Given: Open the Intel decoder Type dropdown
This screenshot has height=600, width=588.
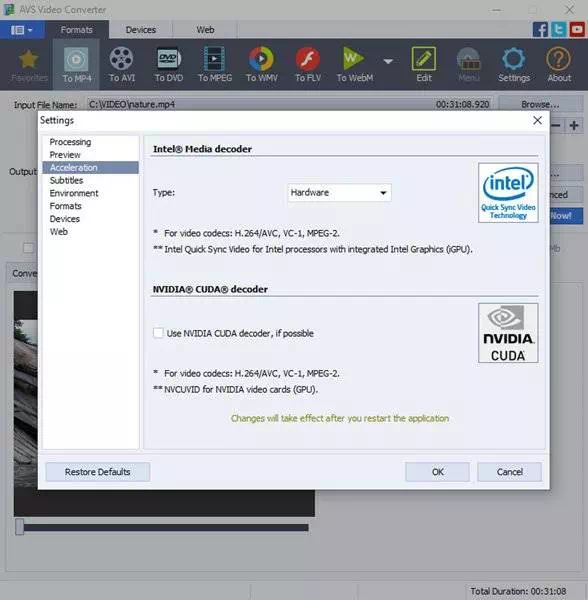Looking at the screenshot, I should (339, 192).
